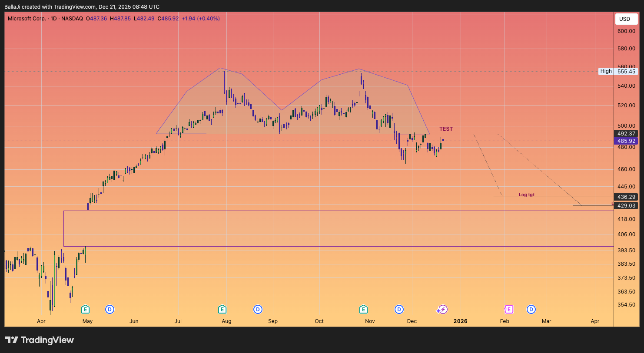Select the open value O487.36
Screen dimensions: 644x353
(96, 19)
